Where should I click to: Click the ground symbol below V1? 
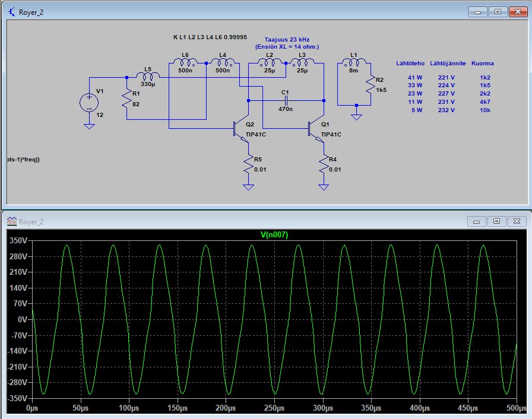coord(89,125)
